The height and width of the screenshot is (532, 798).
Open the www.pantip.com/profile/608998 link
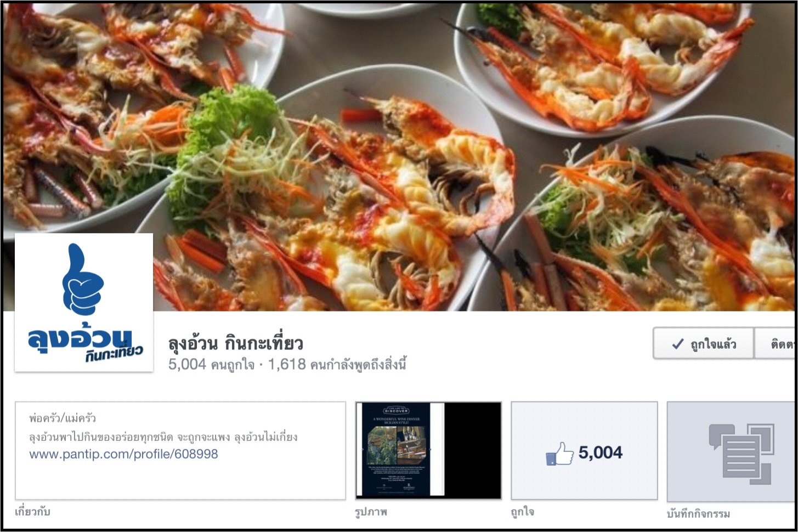coord(123,454)
